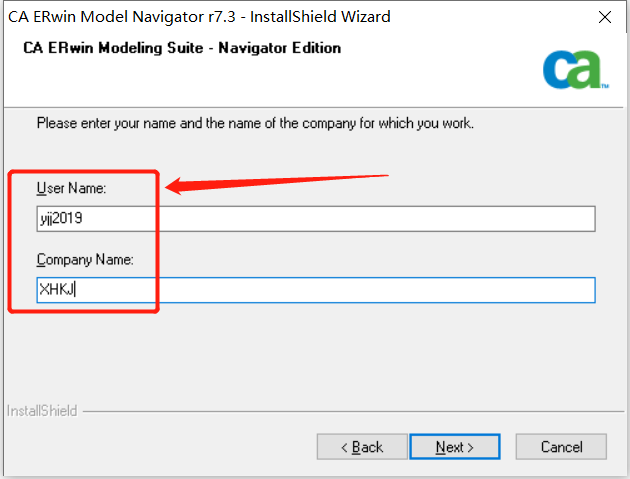Focus the User Name input field
This screenshot has height=479, width=630.
(x=316, y=219)
